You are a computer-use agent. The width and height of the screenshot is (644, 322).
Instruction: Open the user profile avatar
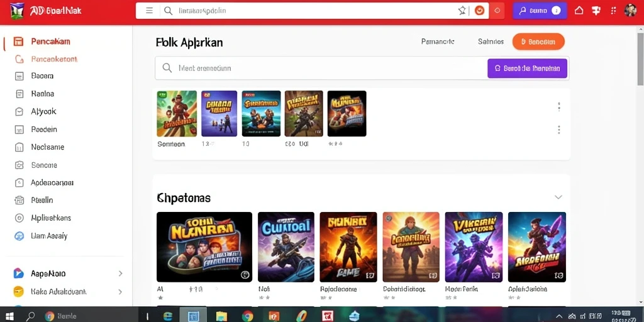click(x=630, y=10)
